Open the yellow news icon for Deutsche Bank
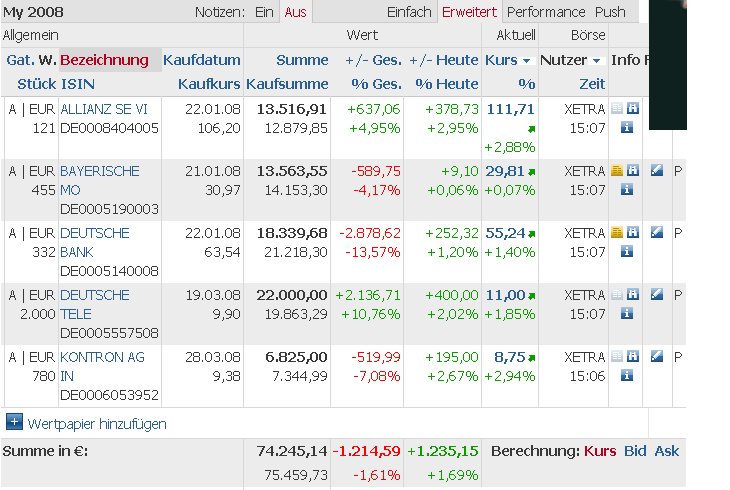The width and height of the screenshot is (730, 490). pos(617,233)
